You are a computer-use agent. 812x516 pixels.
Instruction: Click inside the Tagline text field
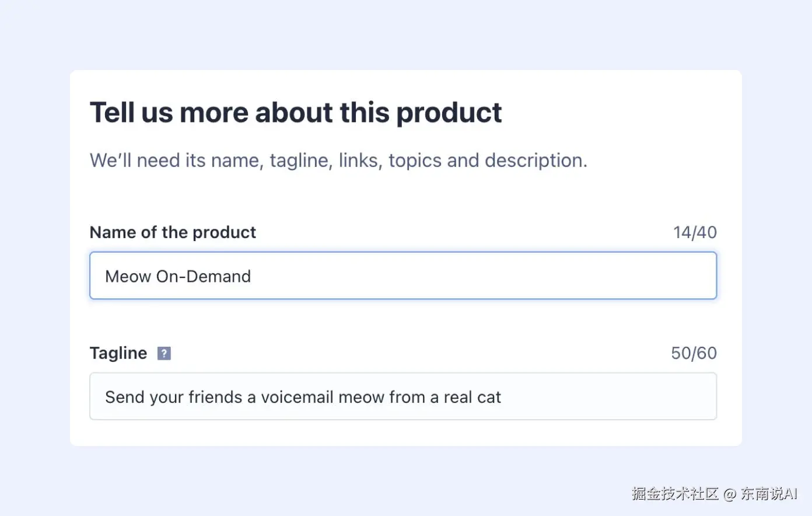click(x=402, y=396)
